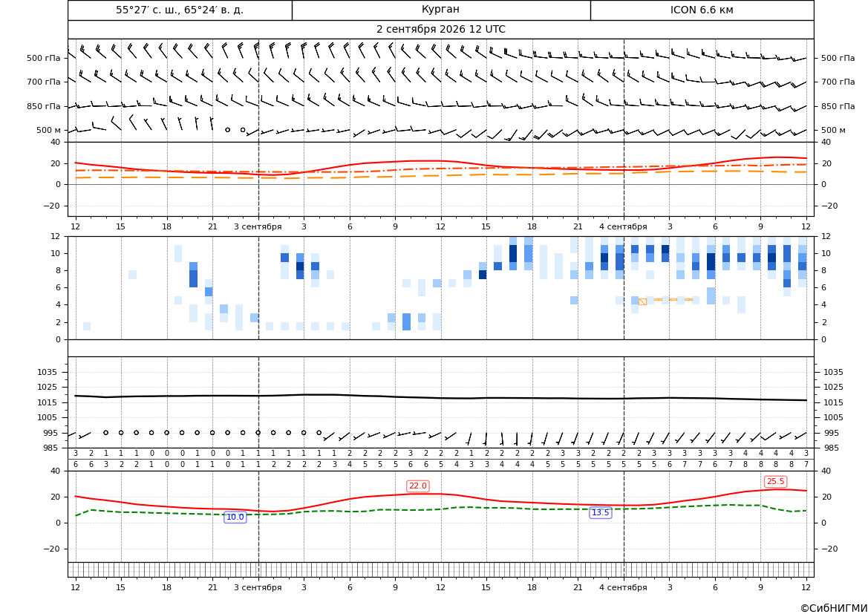Image resolution: width=868 pixels, height=614 pixels.
Task: Click the orange hatched marker in cloud panel
Action: click(x=642, y=301)
